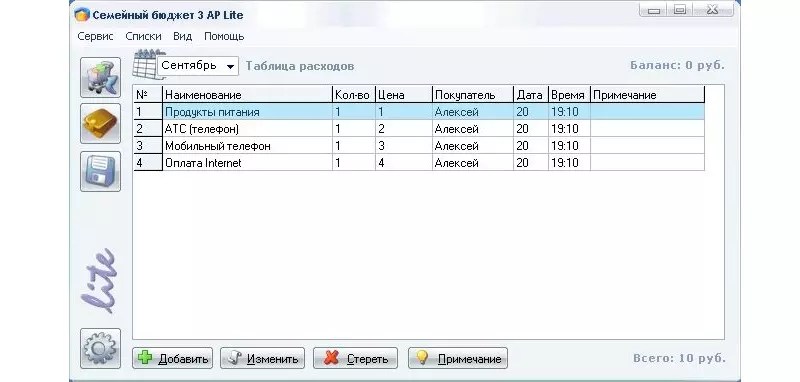Open the Списки menu

click(143, 36)
